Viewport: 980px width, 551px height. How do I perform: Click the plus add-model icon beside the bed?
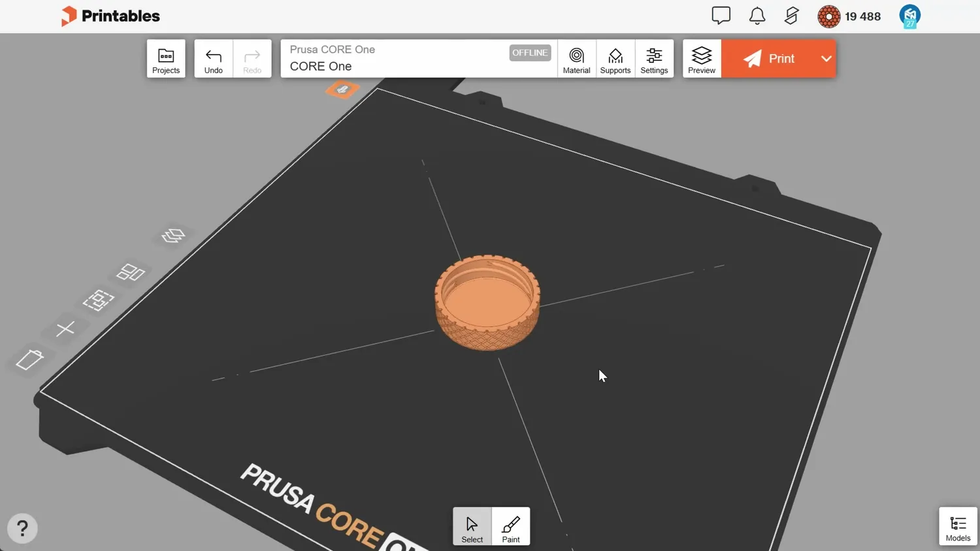pos(65,329)
